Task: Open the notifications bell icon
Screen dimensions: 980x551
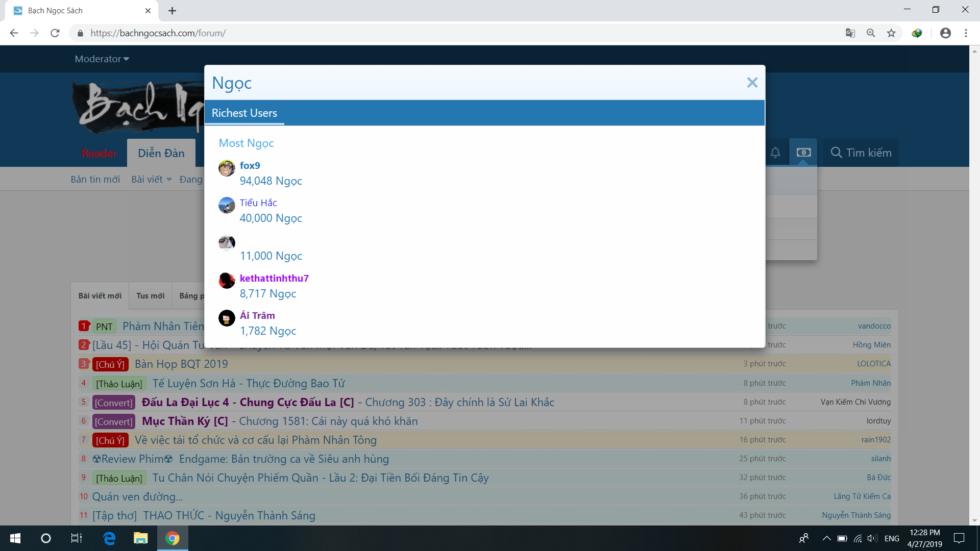Action: point(775,153)
